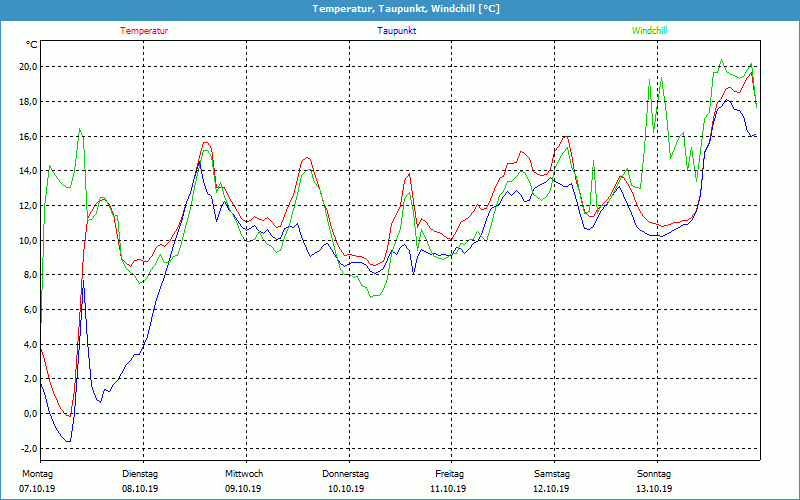Click the 11.10.19 date label

coord(448,489)
